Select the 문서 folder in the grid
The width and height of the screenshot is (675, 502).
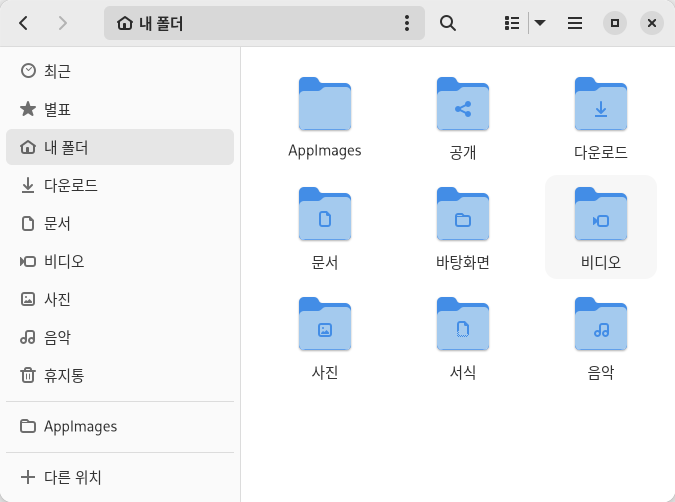325,214
